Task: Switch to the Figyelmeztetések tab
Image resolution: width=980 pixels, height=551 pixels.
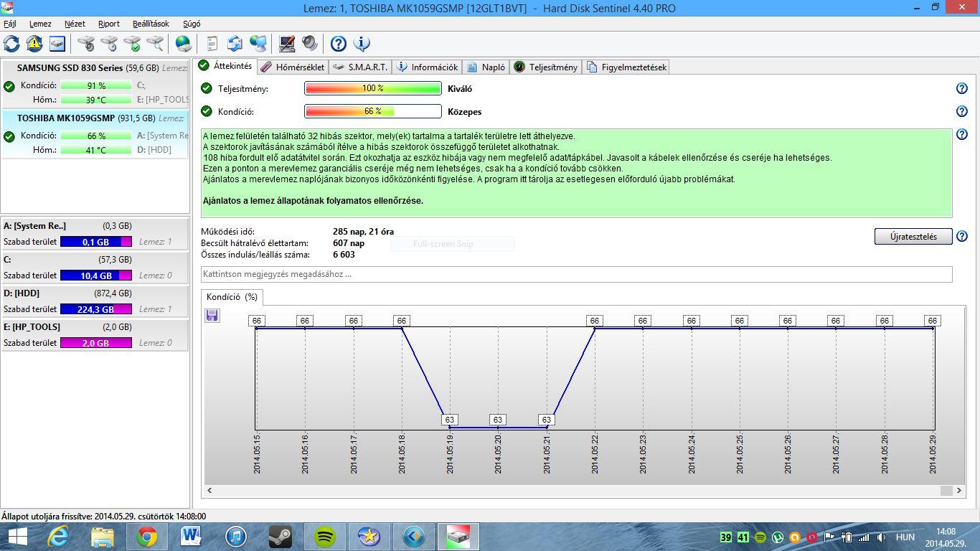Action: click(627, 67)
